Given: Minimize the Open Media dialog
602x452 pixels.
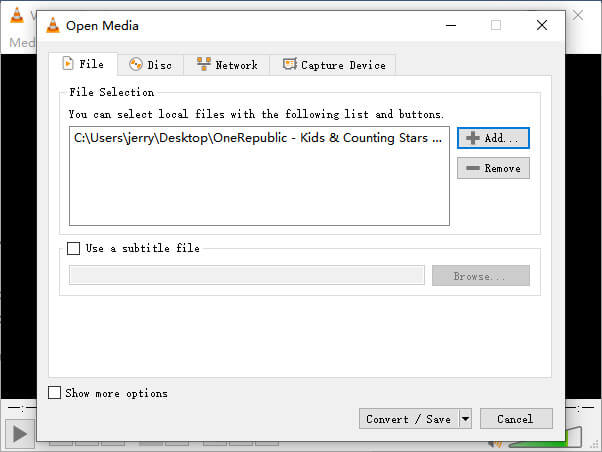Looking at the screenshot, I should pyautogui.click(x=451, y=26).
